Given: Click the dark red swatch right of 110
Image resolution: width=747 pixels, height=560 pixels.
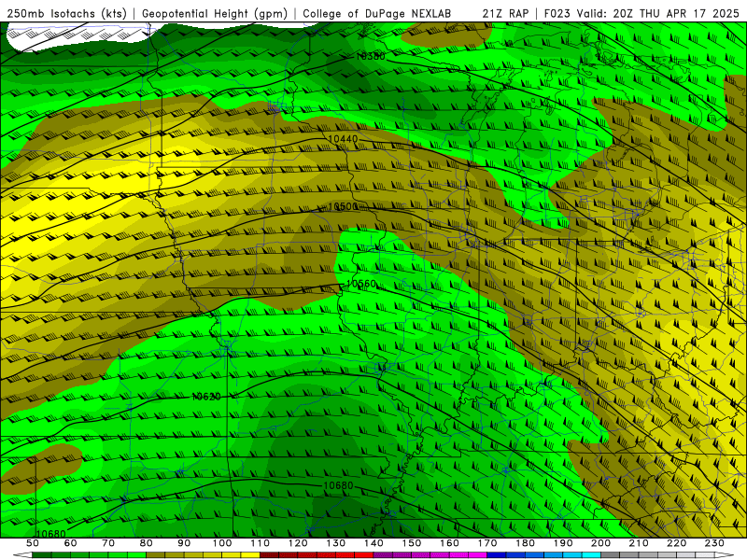Looking at the screenshot, I should [x=269, y=555].
